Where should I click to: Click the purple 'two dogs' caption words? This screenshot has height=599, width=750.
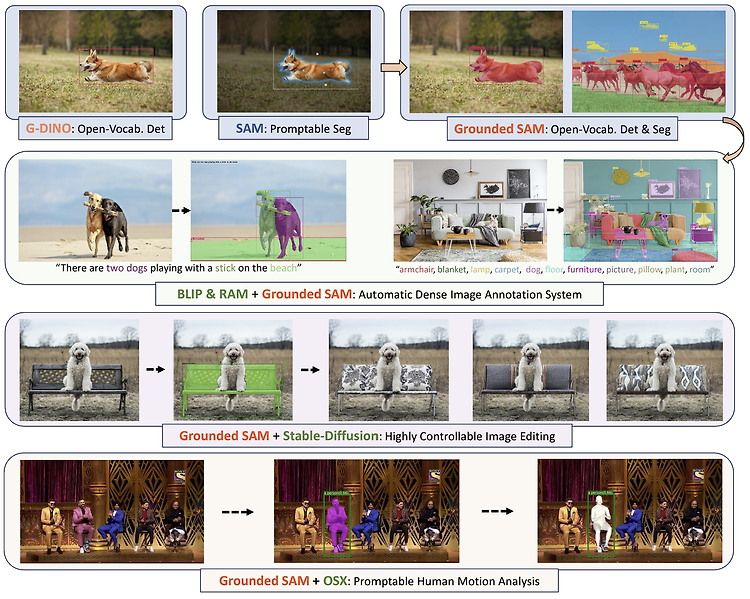click(127, 268)
